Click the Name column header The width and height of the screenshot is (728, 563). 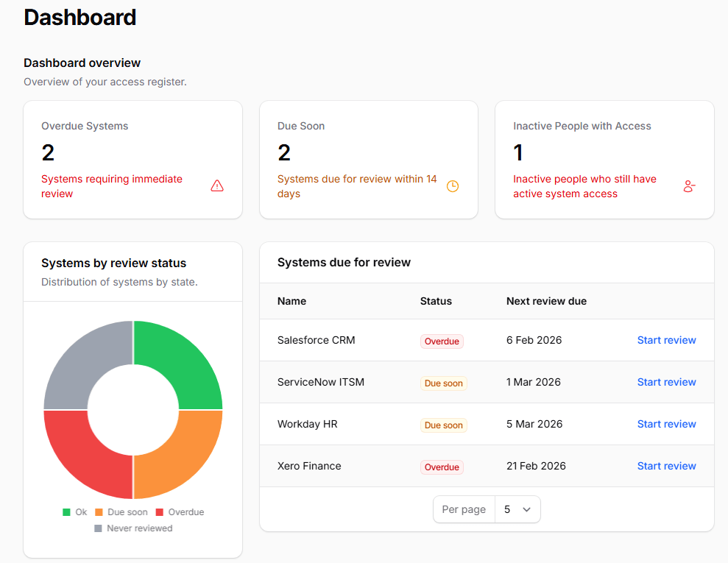(x=291, y=301)
